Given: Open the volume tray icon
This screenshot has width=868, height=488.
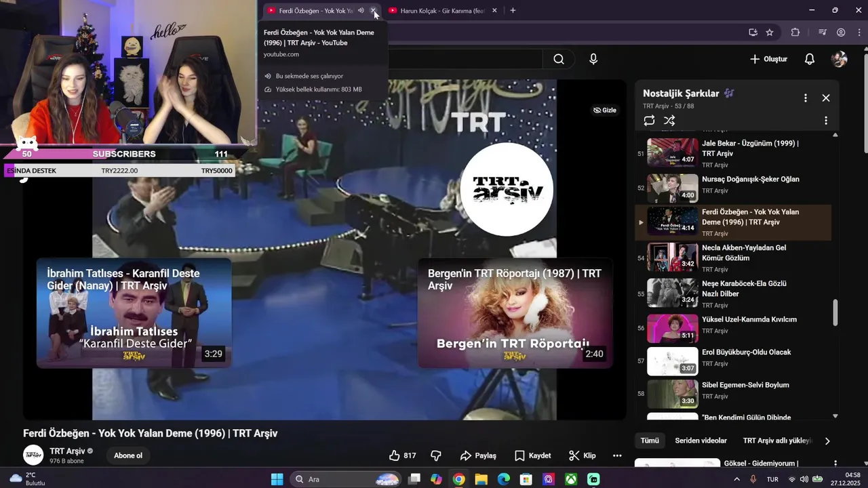Looking at the screenshot, I should point(804,479).
